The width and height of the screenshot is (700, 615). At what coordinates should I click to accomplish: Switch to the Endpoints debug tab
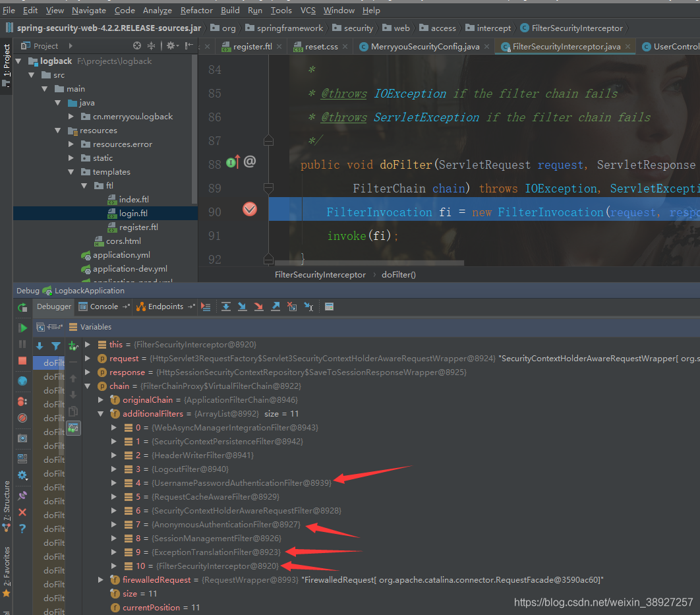[x=165, y=307]
